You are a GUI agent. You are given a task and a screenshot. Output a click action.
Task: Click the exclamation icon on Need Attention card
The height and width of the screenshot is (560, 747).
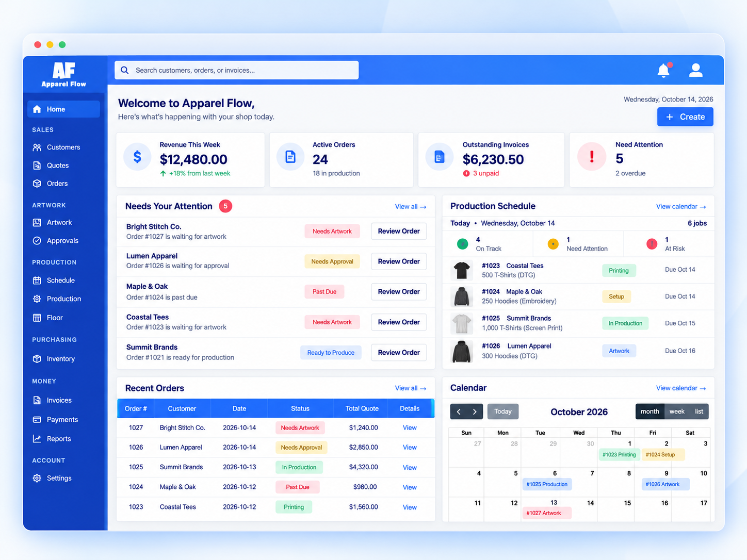(591, 157)
